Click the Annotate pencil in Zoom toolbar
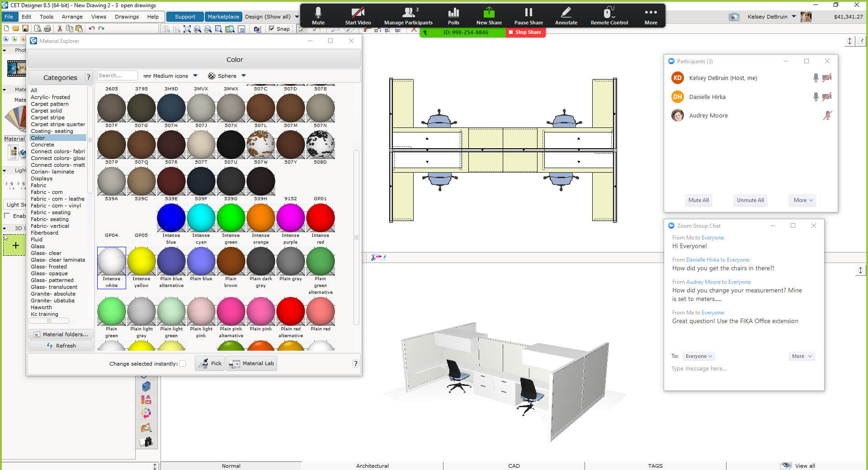868x470 pixels. coord(566,16)
